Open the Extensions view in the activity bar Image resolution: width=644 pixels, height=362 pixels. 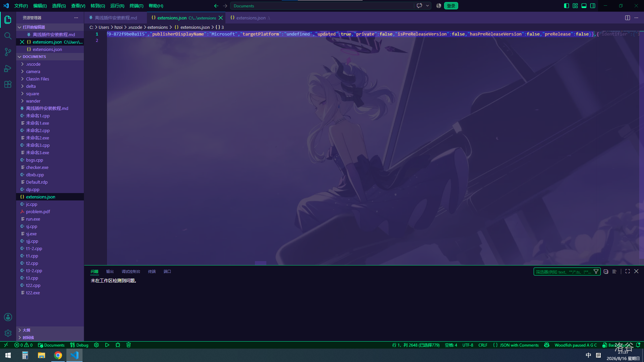point(8,84)
